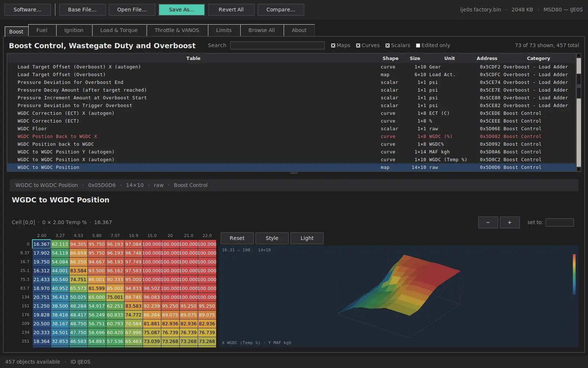
Task: Open the Ignition tab
Action: tap(74, 30)
